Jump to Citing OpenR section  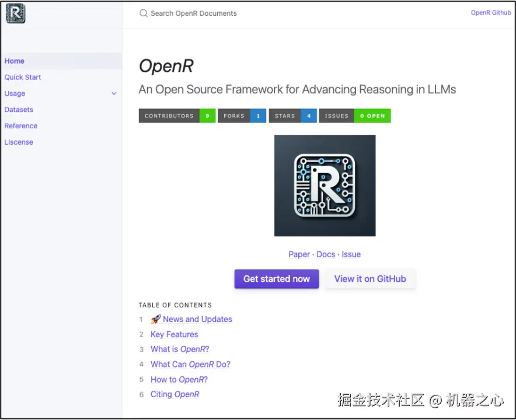pyautogui.click(x=175, y=394)
